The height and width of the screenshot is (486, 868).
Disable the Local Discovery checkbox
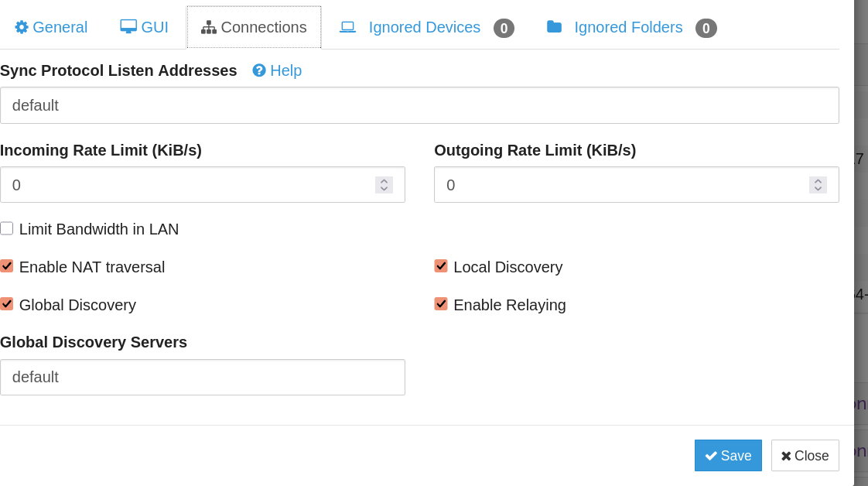(441, 266)
